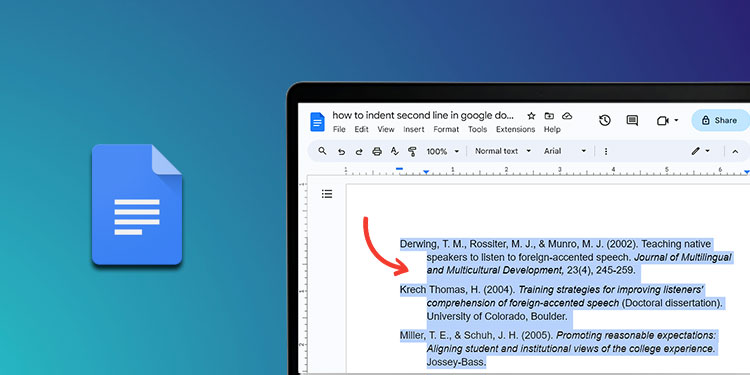
Task: Open the Google Docs home icon
Action: pos(317,122)
